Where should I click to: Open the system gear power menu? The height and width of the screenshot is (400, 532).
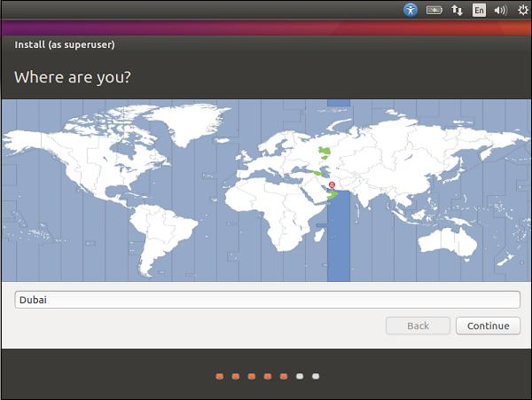point(520,11)
